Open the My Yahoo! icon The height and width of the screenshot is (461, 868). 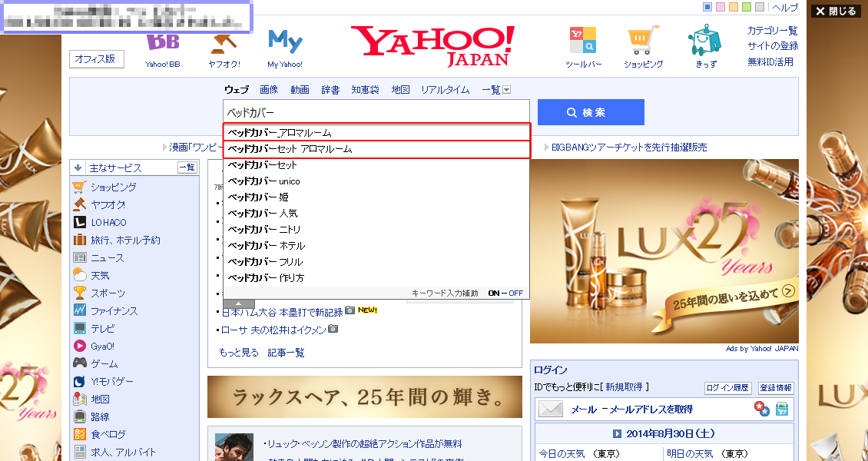[285, 41]
